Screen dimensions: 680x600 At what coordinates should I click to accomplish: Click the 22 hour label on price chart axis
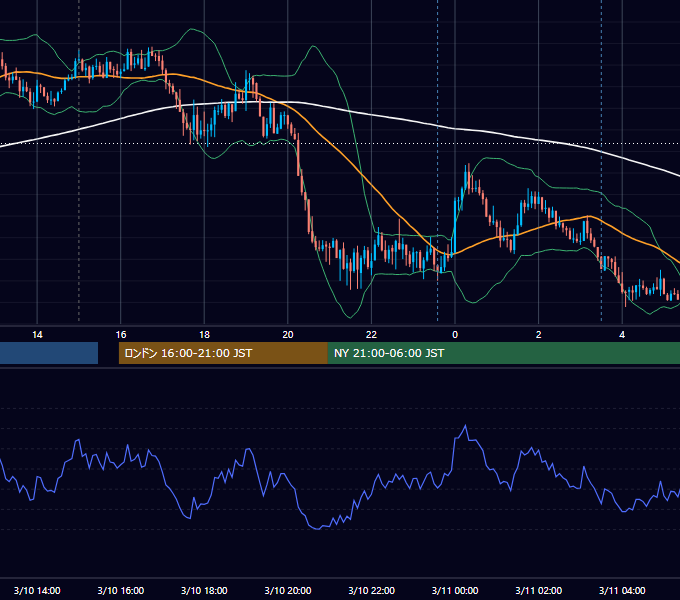pos(371,335)
